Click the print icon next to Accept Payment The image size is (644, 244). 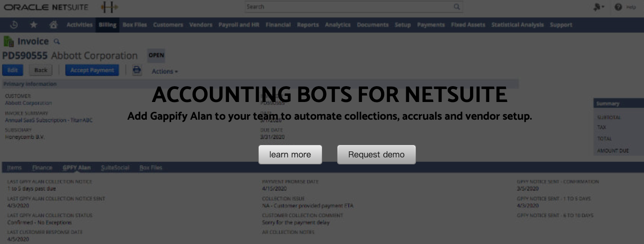coord(137,70)
